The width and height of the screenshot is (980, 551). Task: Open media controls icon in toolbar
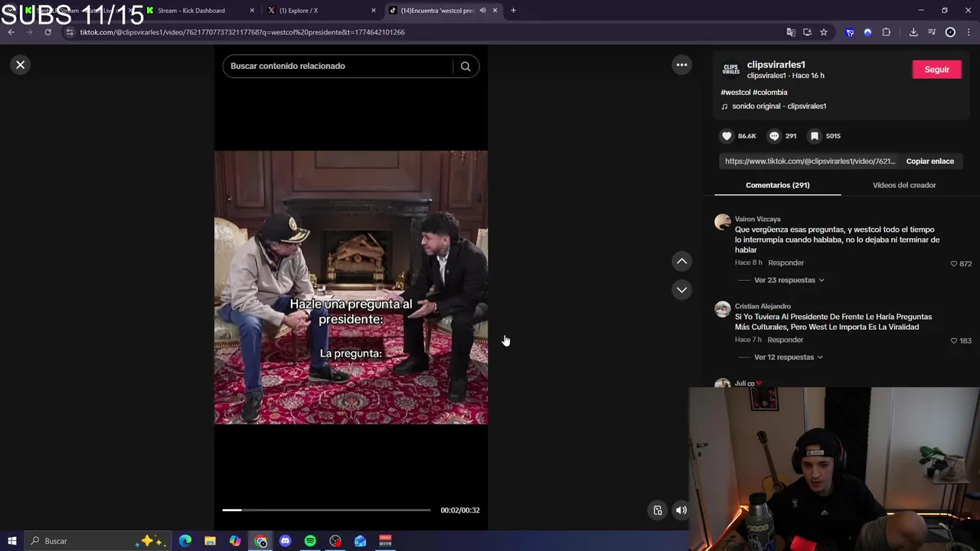pos(932,32)
